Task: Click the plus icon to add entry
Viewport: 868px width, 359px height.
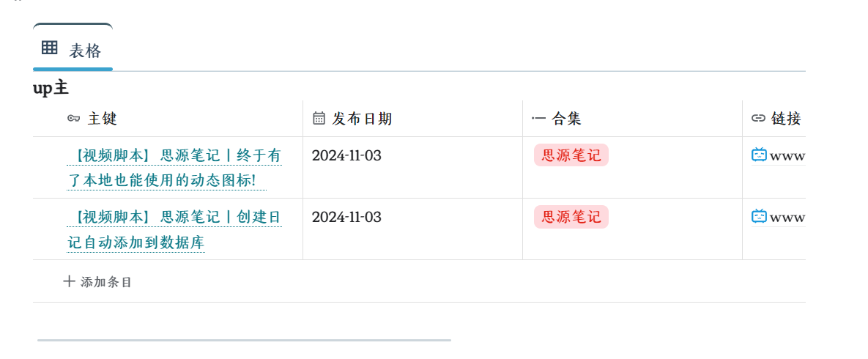Action: [70, 281]
